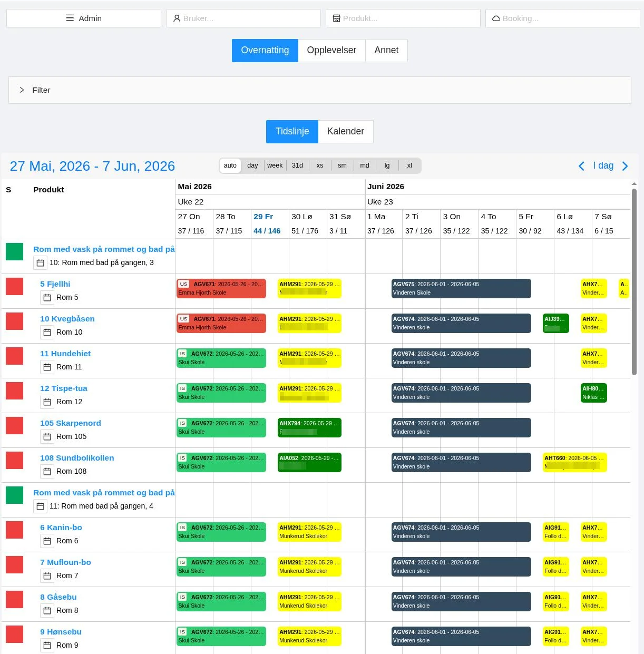Open red AGV671 booking in 5 Fjellhi row
The image size is (644, 654).
[x=221, y=288]
